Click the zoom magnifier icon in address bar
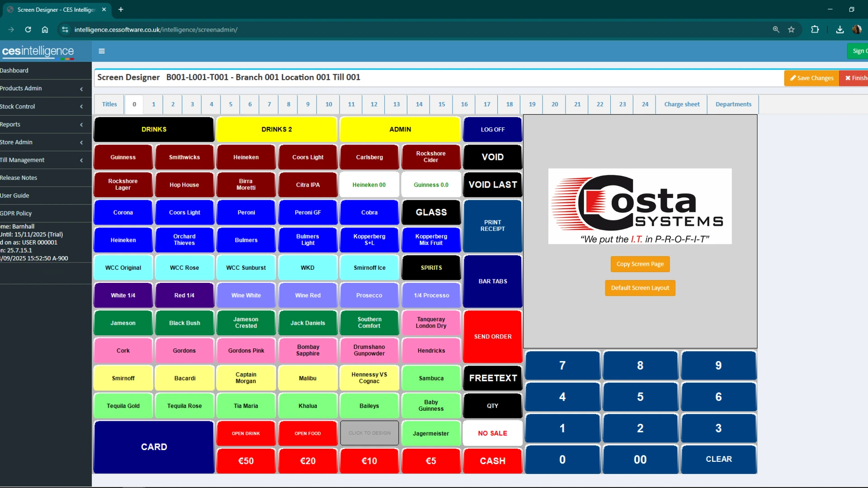The image size is (868, 488). click(x=776, y=29)
